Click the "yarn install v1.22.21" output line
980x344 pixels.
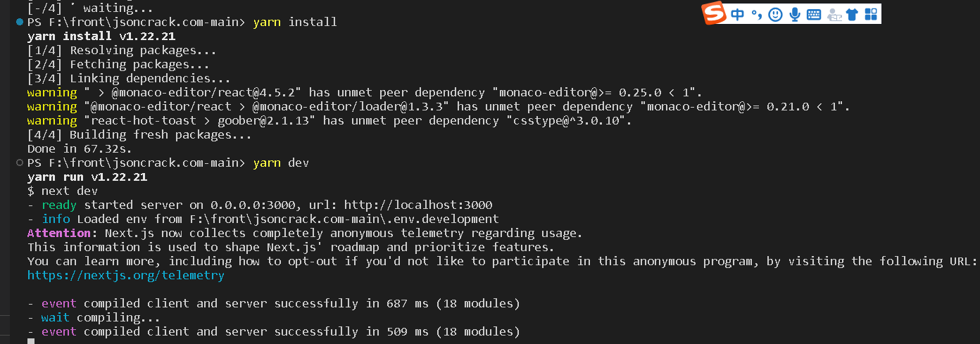[x=101, y=37]
